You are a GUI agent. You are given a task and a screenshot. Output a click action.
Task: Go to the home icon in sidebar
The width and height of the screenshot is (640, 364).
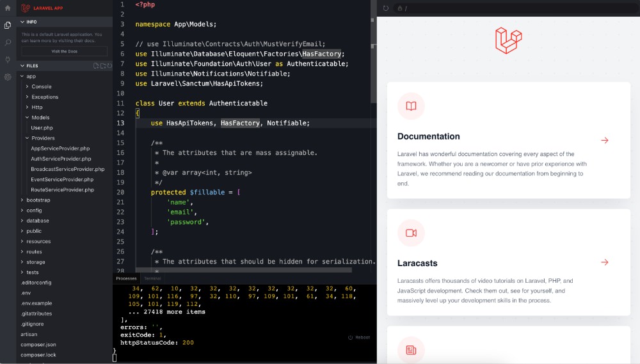(8, 8)
